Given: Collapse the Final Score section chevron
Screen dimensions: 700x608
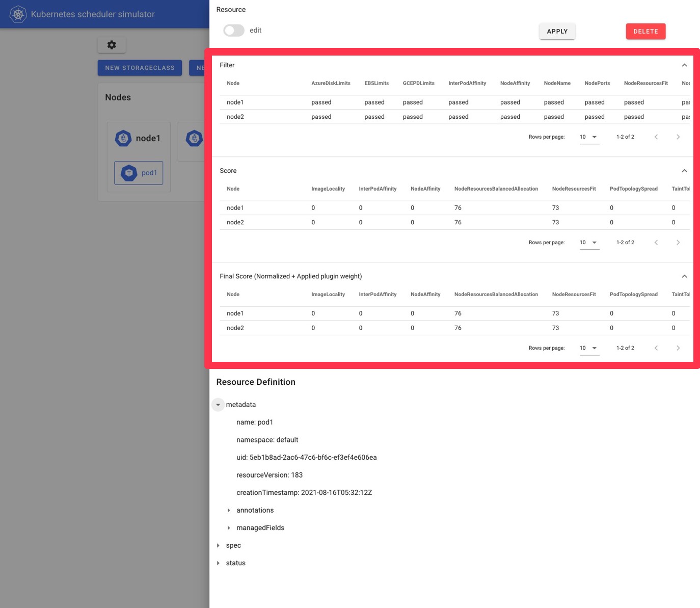Looking at the screenshot, I should (684, 276).
